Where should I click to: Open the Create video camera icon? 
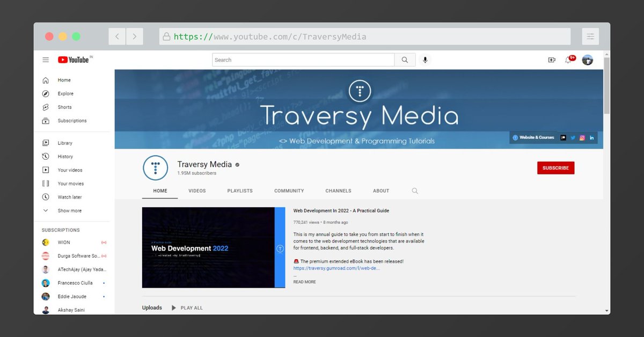(552, 60)
